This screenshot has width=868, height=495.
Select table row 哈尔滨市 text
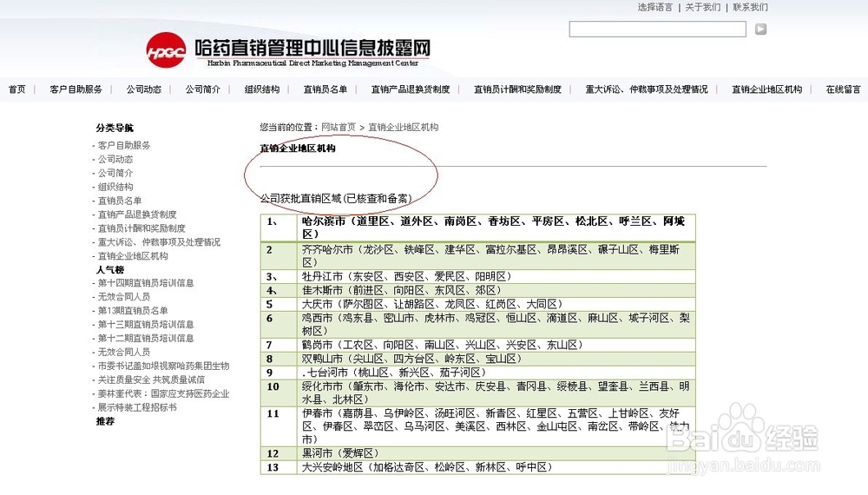click(x=493, y=228)
